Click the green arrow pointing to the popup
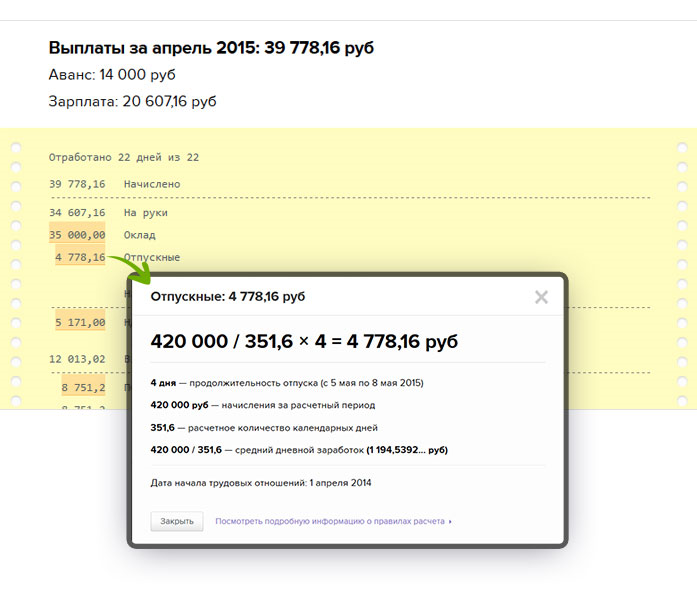 click(128, 266)
